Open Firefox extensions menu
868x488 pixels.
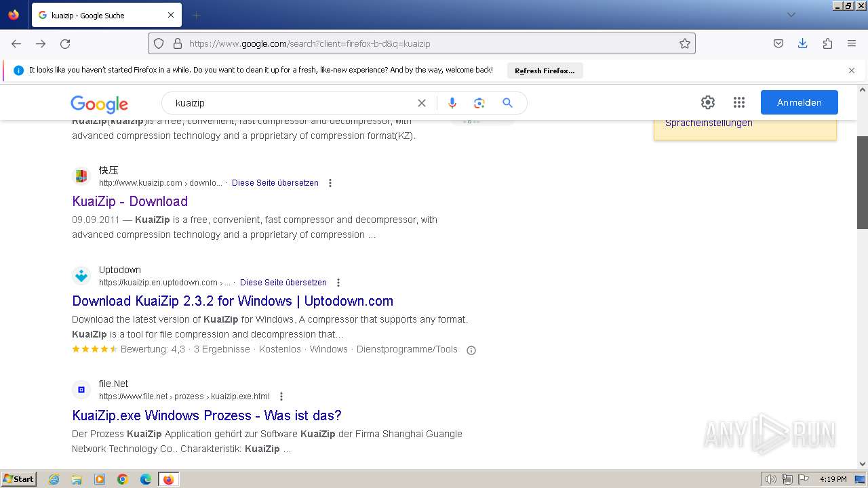(827, 43)
